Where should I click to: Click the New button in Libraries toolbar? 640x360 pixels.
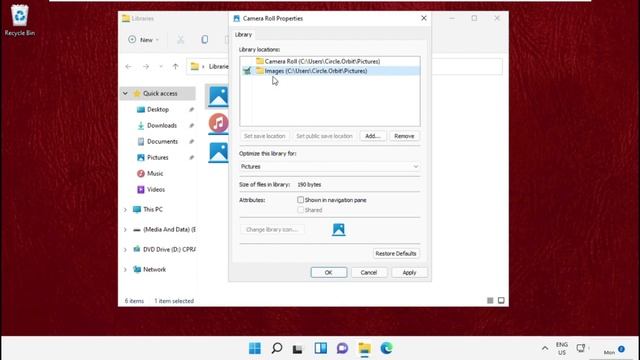(x=143, y=40)
